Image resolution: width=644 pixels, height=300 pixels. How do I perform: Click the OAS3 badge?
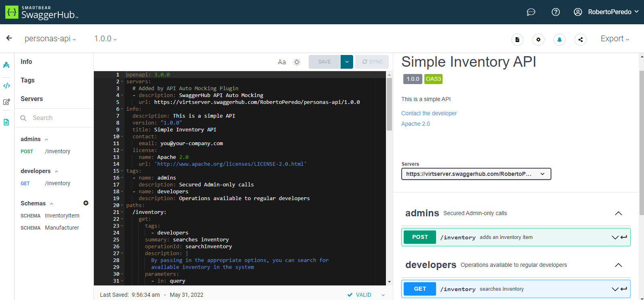433,79
